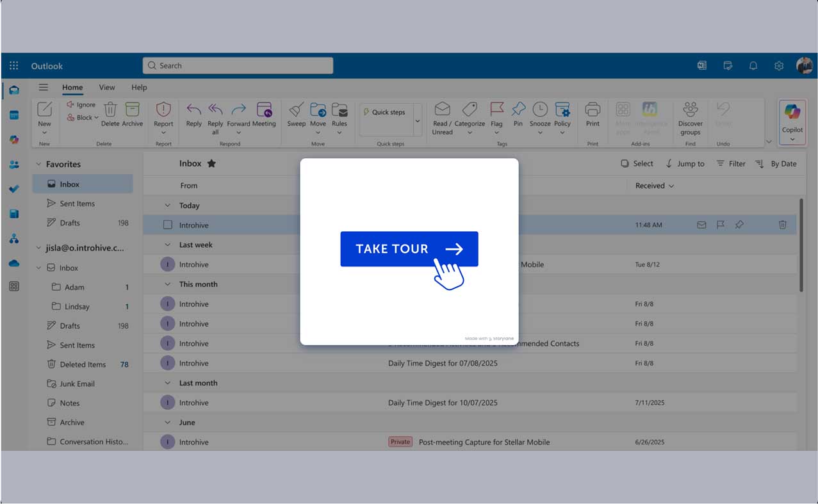The width and height of the screenshot is (818, 504).
Task: Click the TAKE TOUR button
Action: pyautogui.click(x=409, y=249)
